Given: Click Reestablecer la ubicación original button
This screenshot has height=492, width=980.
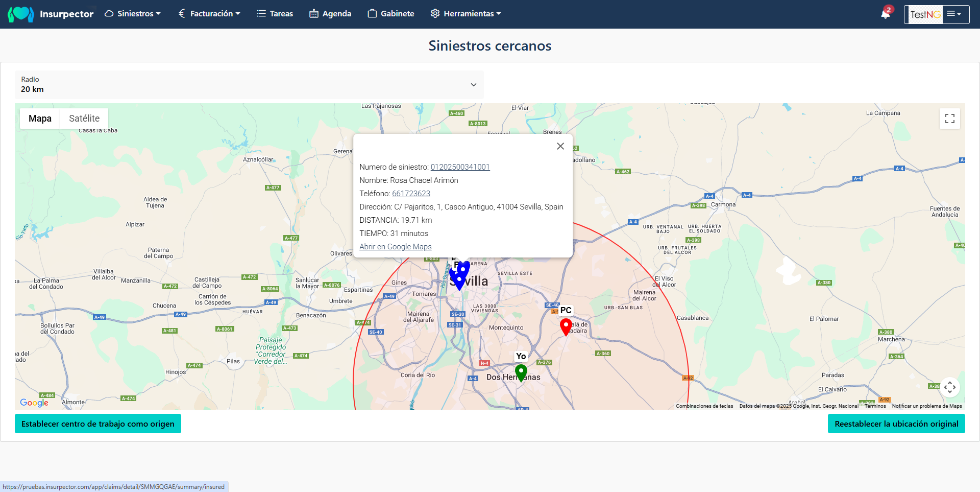Looking at the screenshot, I should (896, 424).
